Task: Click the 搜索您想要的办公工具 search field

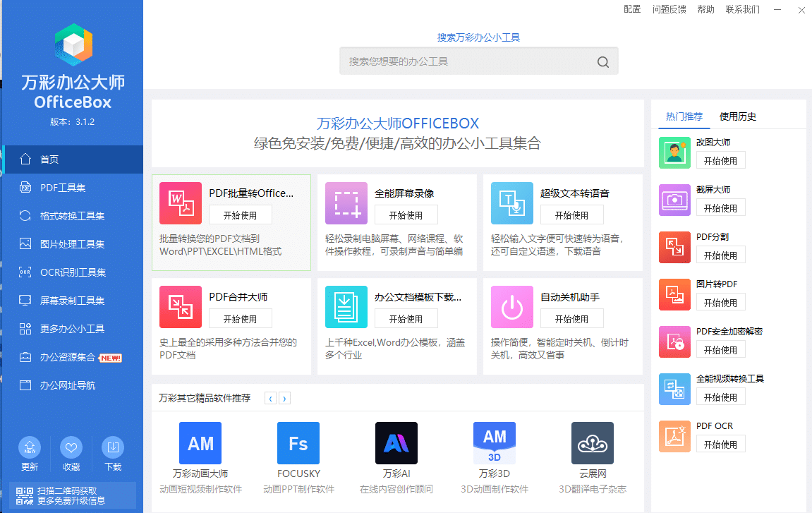Action: [478, 61]
